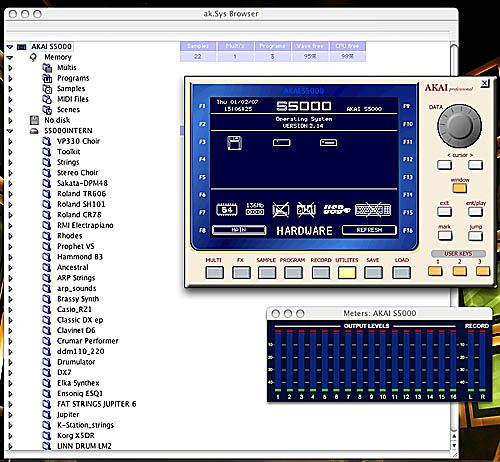Click the DATA wheel knob
The width and height of the screenshot is (500, 462).
tap(459, 126)
